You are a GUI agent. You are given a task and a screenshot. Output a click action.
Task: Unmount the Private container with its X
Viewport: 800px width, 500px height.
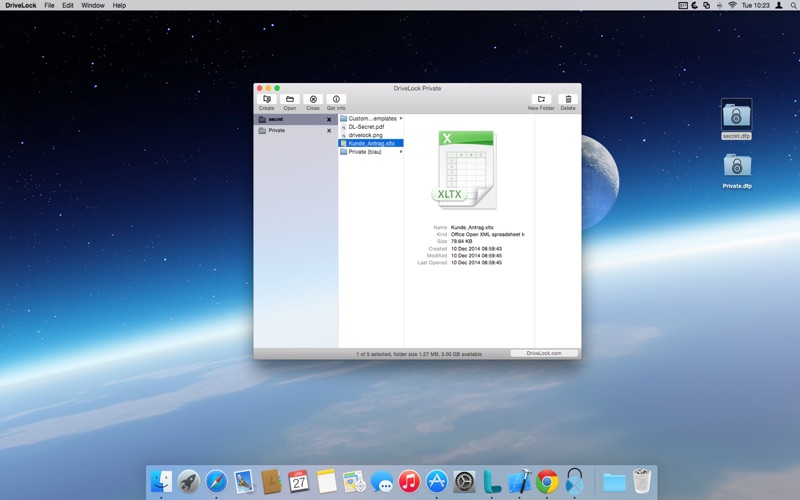tap(329, 131)
